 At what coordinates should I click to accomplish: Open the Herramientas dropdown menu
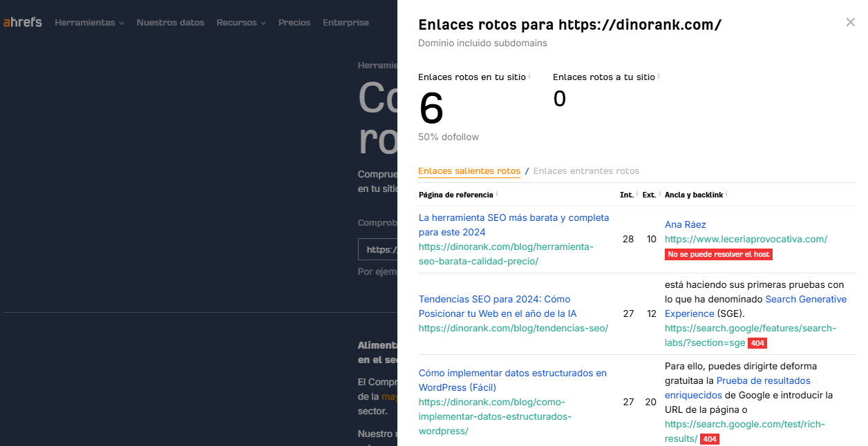point(89,22)
